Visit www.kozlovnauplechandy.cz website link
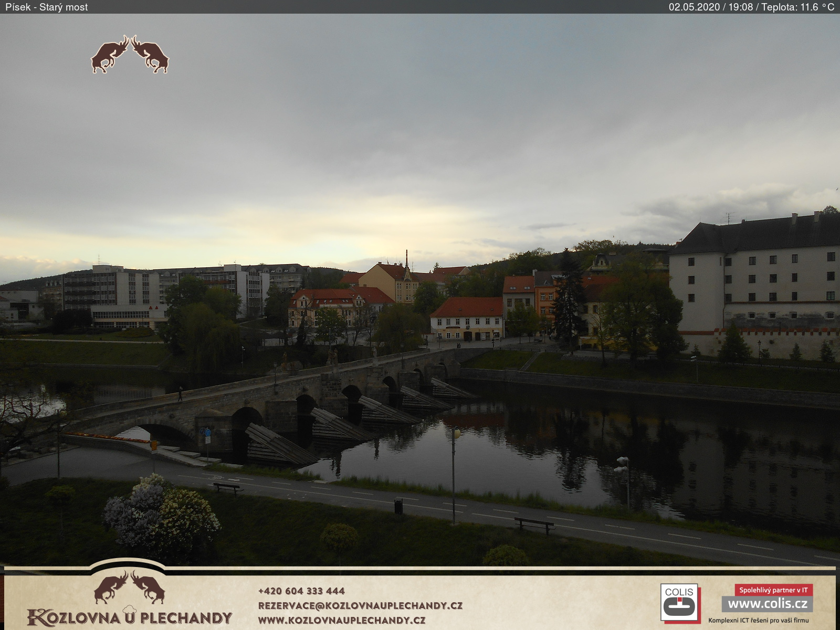This screenshot has height=630, width=840. (x=341, y=620)
